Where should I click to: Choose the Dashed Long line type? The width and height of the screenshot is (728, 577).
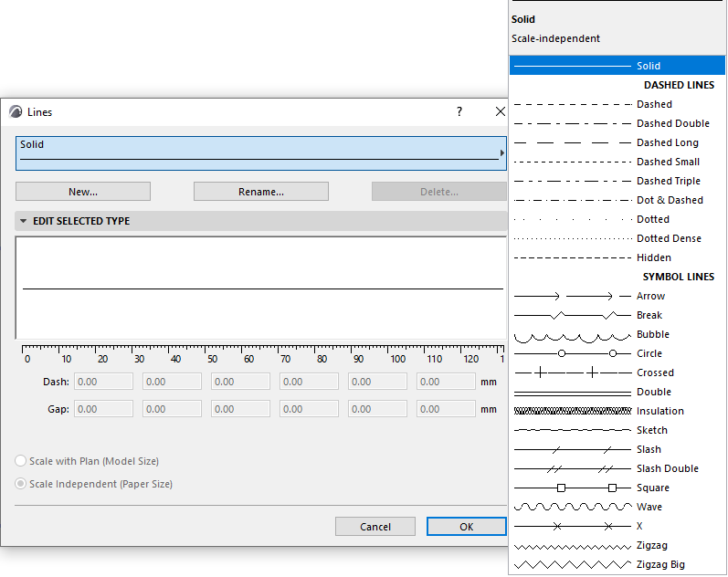click(617, 142)
